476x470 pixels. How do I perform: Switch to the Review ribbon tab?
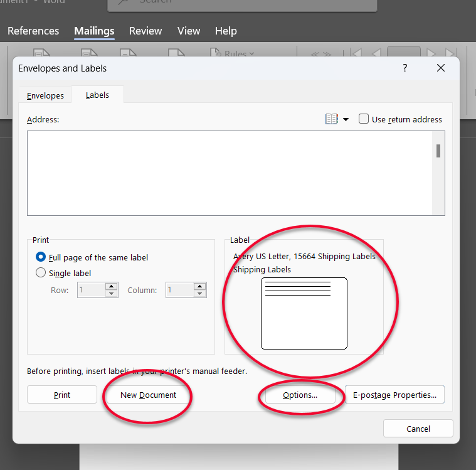click(x=145, y=31)
